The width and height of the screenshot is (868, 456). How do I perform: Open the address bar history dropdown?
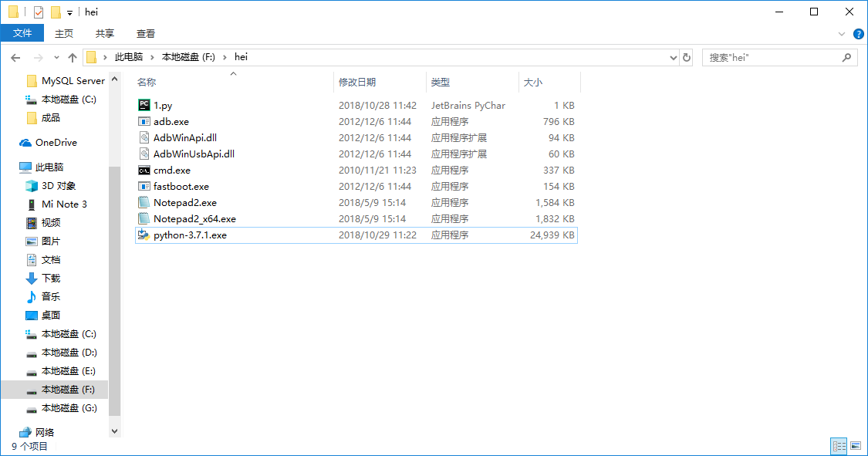pyautogui.click(x=673, y=58)
